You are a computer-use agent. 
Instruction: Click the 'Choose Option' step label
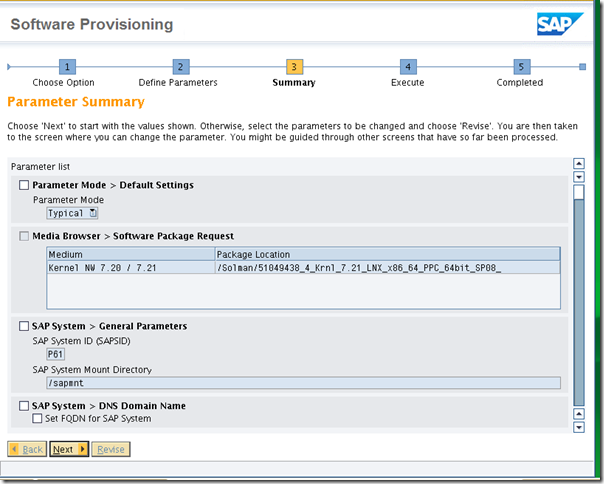click(64, 82)
